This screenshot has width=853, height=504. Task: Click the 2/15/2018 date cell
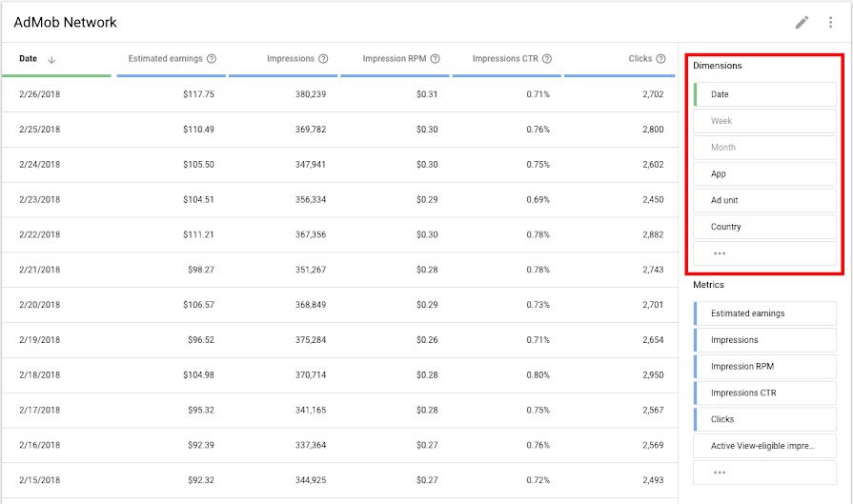point(40,480)
